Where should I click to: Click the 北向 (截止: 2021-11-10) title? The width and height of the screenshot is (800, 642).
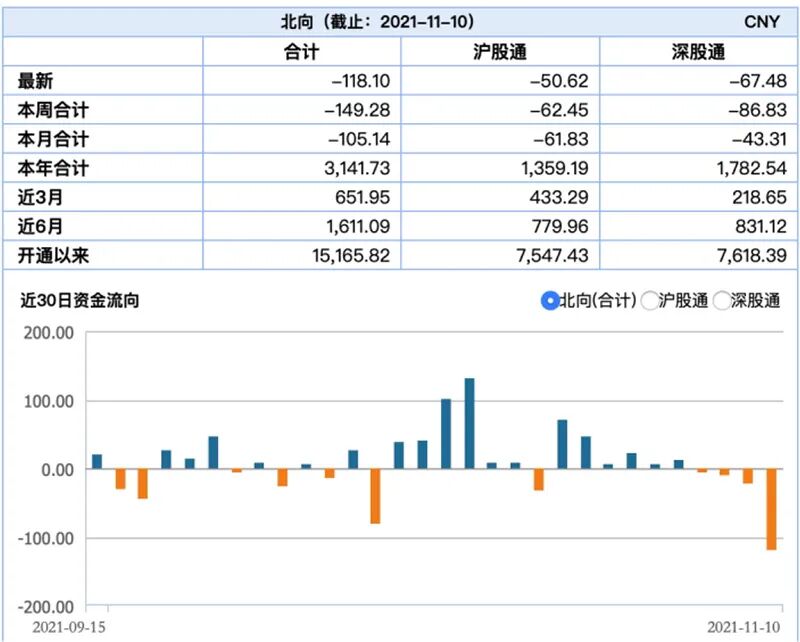click(x=378, y=22)
